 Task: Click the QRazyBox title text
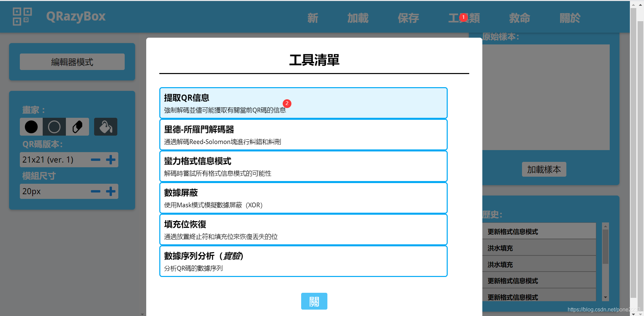coord(76,16)
